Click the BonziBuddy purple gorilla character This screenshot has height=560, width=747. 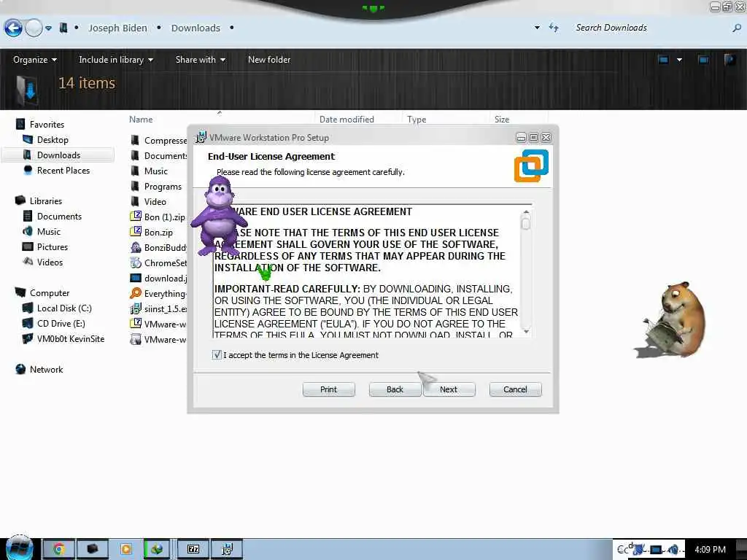(219, 215)
